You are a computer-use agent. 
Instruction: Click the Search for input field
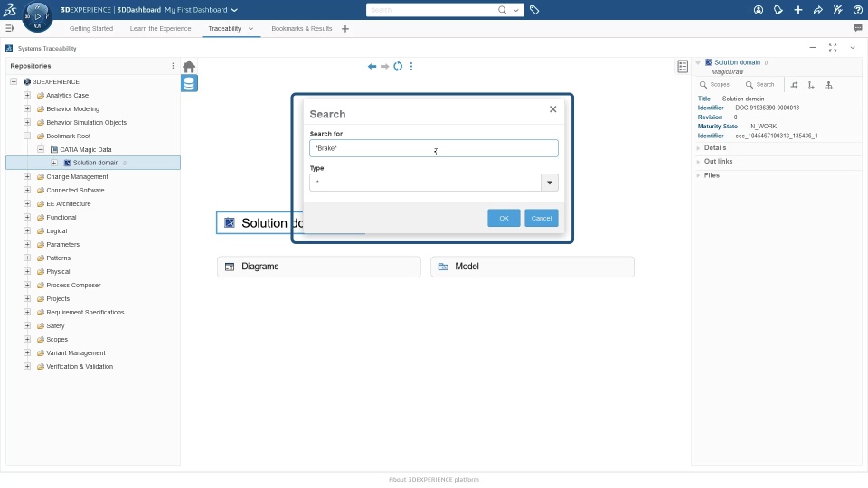pyautogui.click(x=434, y=148)
